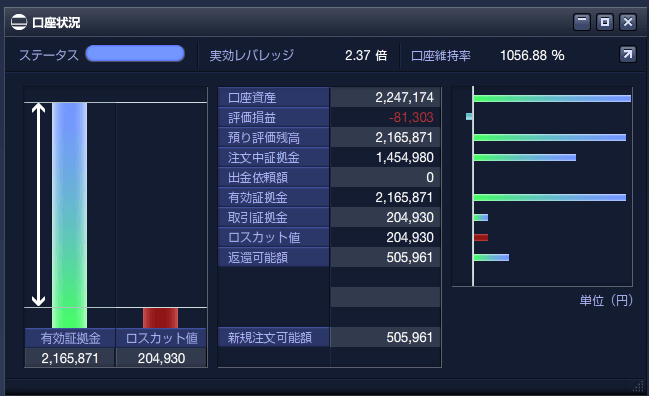Click the white double-headed vertical arrow
The image size is (649, 396).
tap(38, 204)
